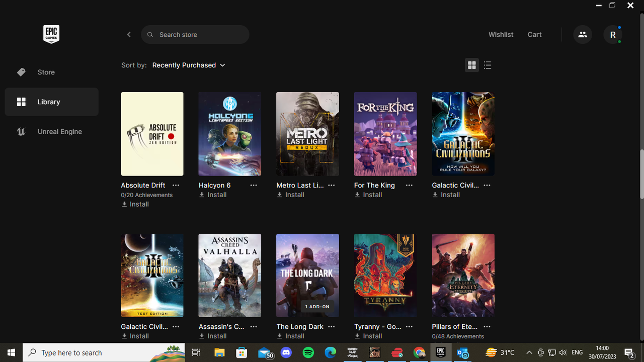Open The Long Dark cover

point(307,276)
